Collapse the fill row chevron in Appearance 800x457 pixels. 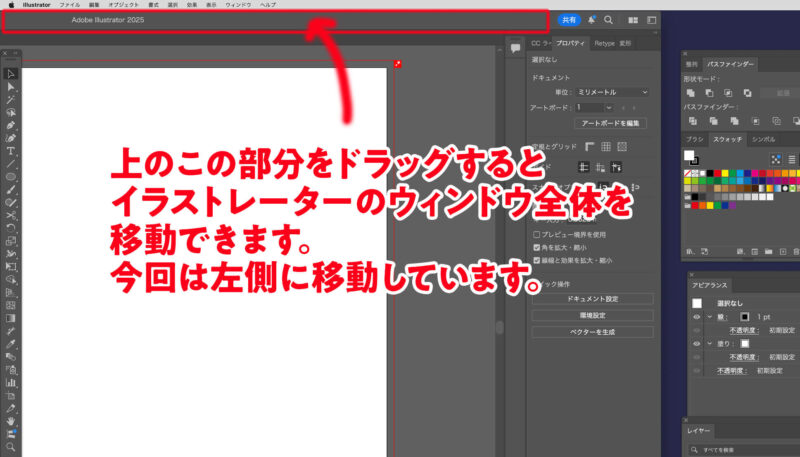click(x=709, y=343)
